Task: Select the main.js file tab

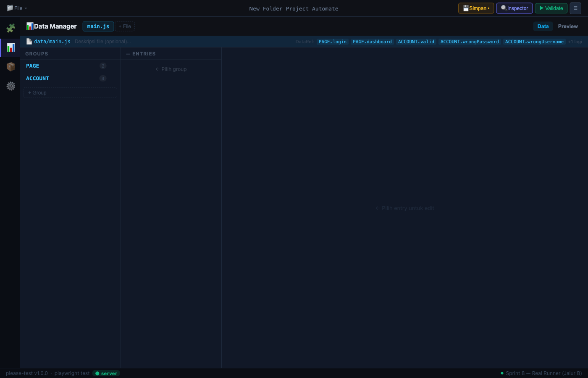Action: [98, 26]
